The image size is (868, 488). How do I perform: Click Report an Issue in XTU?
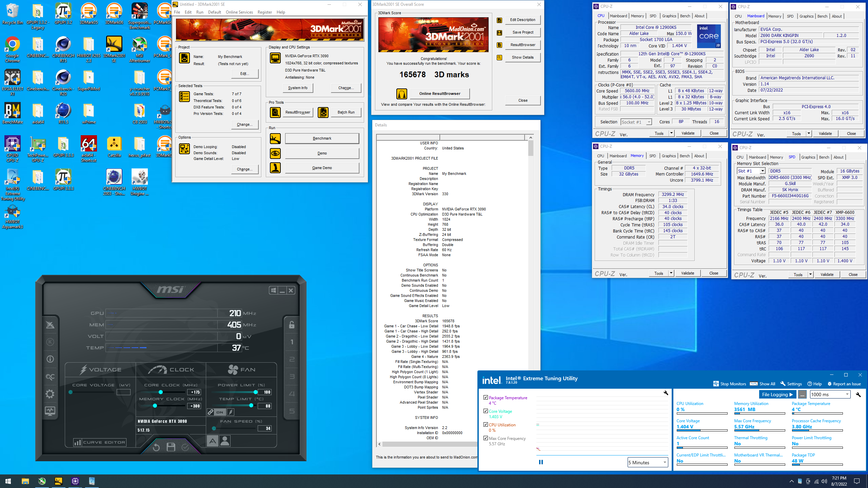tap(844, 384)
